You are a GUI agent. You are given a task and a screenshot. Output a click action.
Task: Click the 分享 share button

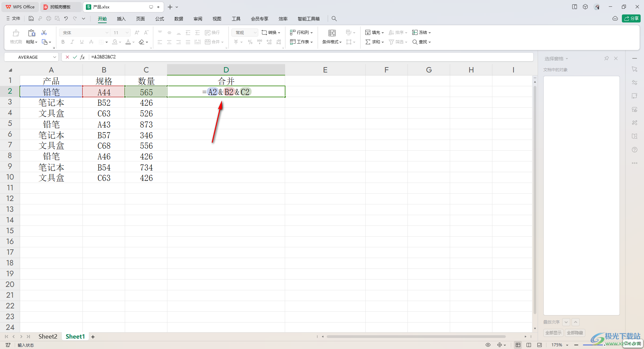(x=631, y=18)
